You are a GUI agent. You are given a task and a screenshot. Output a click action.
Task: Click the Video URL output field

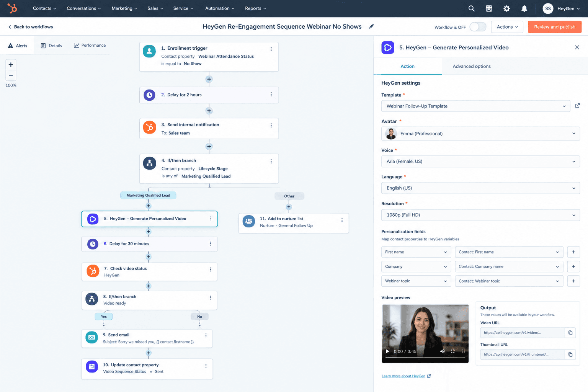523,333
